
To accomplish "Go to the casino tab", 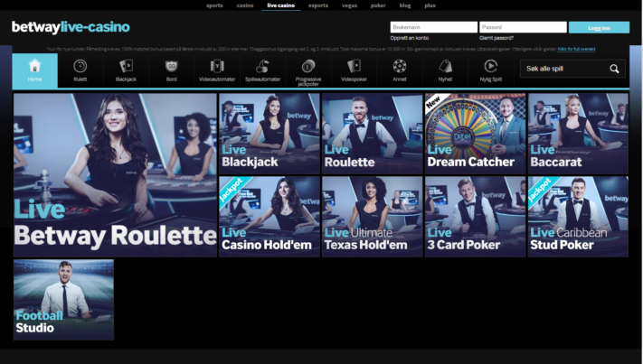I will pyautogui.click(x=245, y=5).
